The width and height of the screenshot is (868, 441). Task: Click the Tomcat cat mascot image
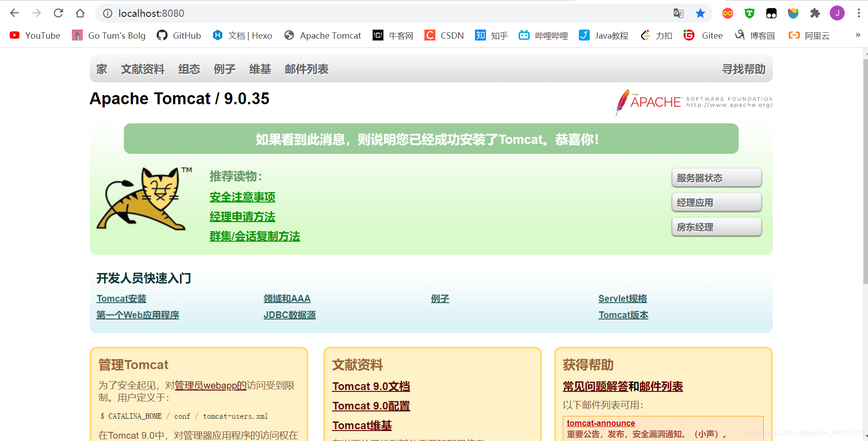pos(143,198)
